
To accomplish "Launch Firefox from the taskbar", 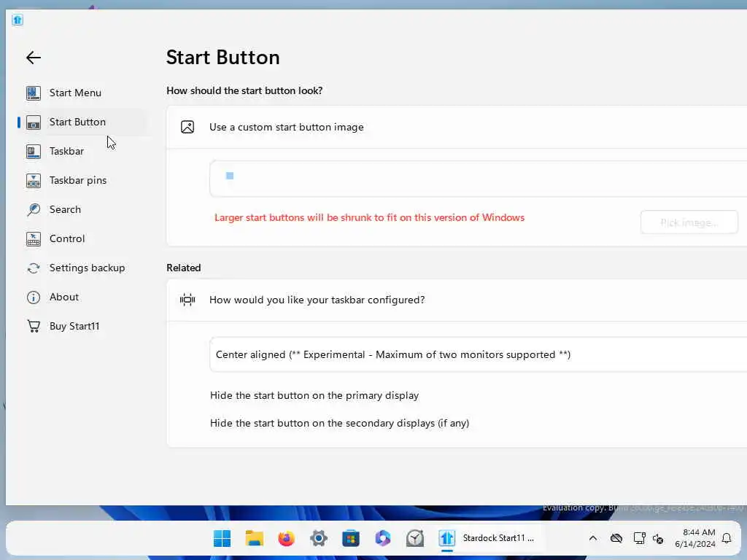I will point(286,539).
